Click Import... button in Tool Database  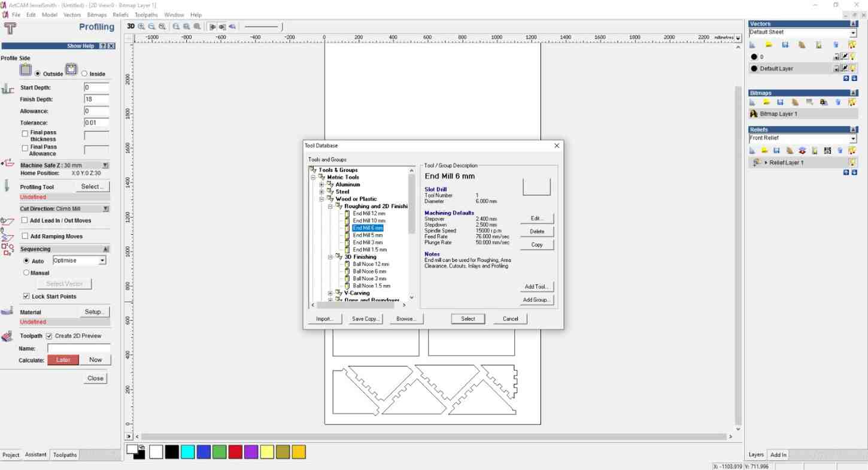(324, 319)
